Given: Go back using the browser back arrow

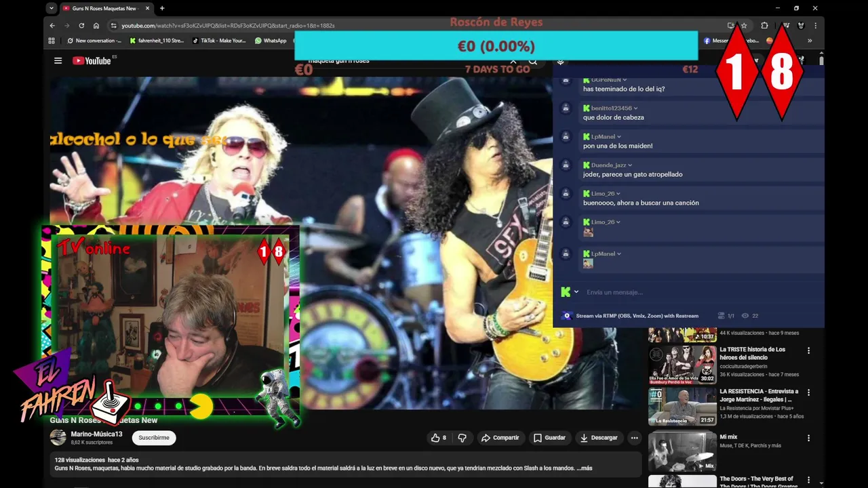Looking at the screenshot, I should [52, 25].
